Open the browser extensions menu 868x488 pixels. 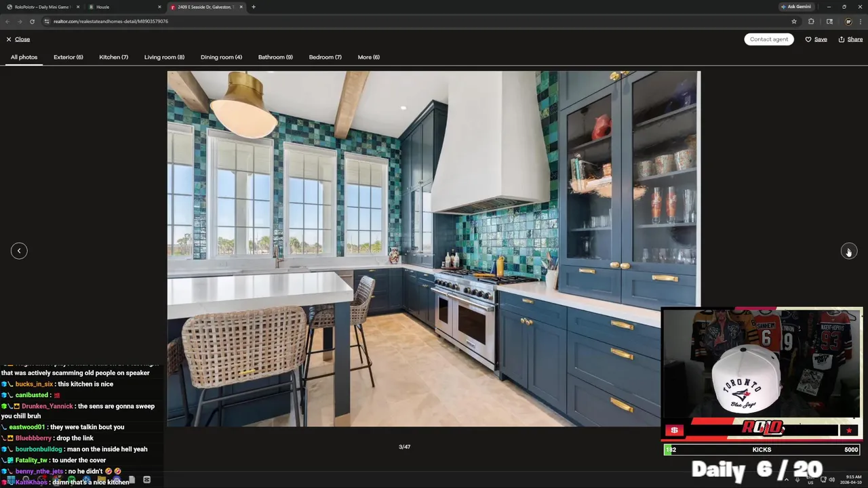(x=811, y=21)
